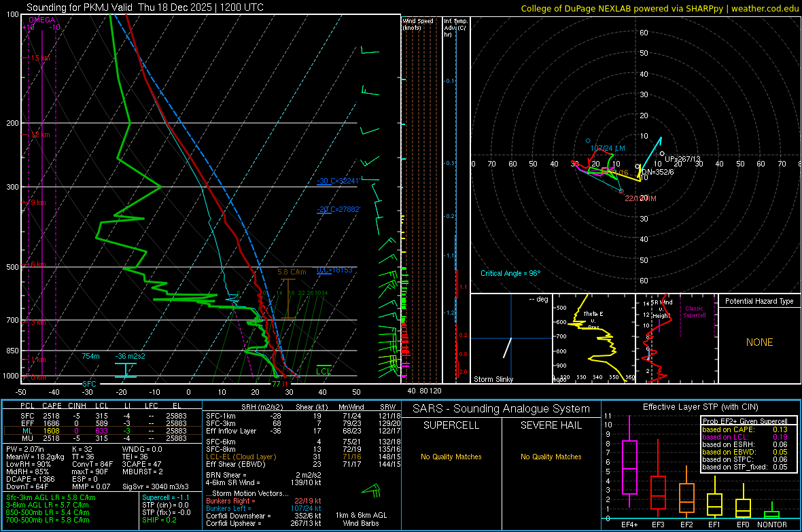Screen dimensions: 802x532
Task: Click the SEVERE HAIL column header
Action: (551, 425)
